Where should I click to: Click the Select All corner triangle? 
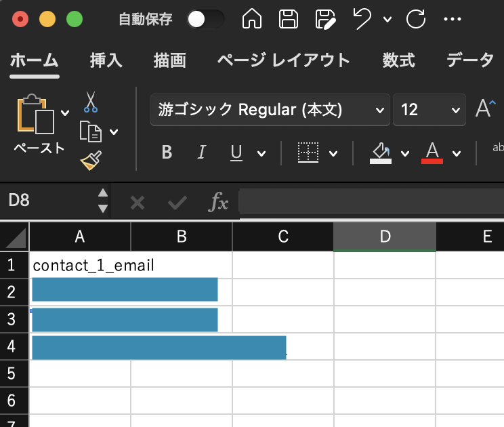(x=15, y=237)
